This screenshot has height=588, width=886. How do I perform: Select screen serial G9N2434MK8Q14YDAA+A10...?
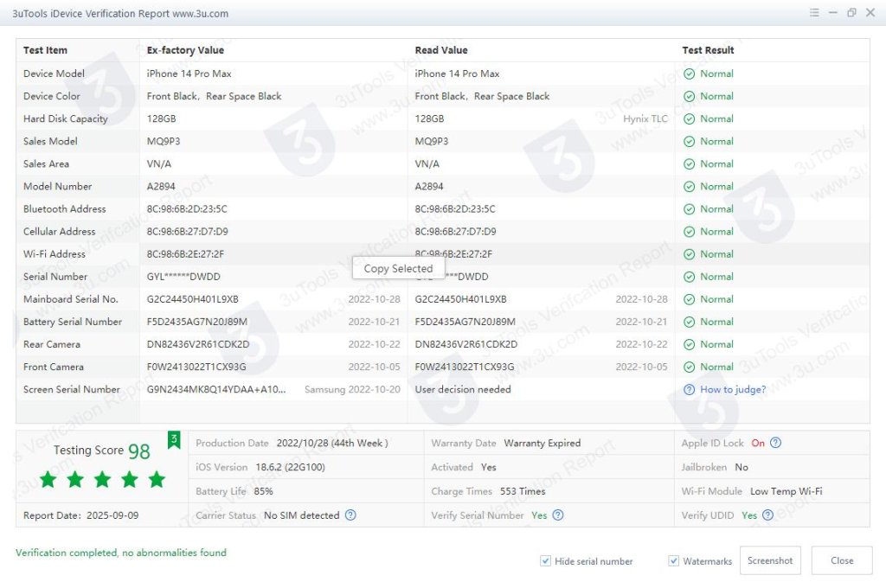(x=216, y=390)
